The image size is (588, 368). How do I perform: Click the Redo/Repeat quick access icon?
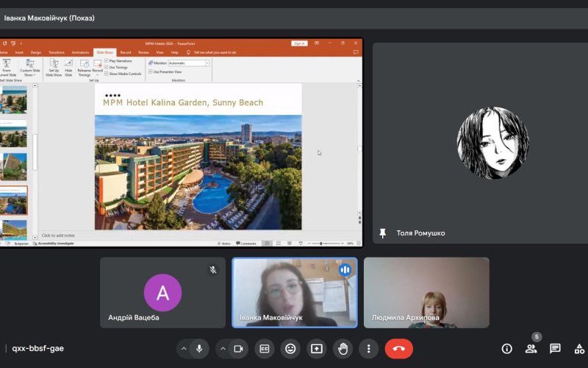coord(5,43)
